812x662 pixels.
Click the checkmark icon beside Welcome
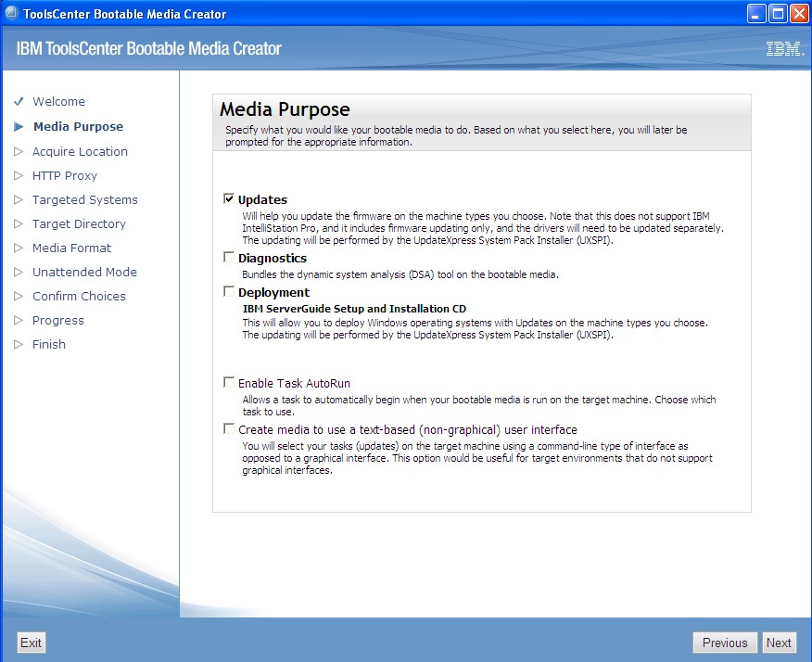point(19,102)
